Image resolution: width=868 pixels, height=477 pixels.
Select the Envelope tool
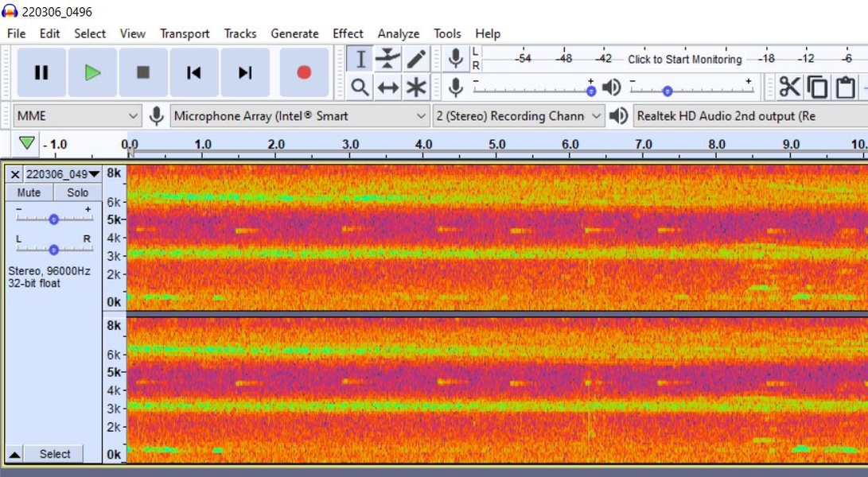pyautogui.click(x=387, y=59)
